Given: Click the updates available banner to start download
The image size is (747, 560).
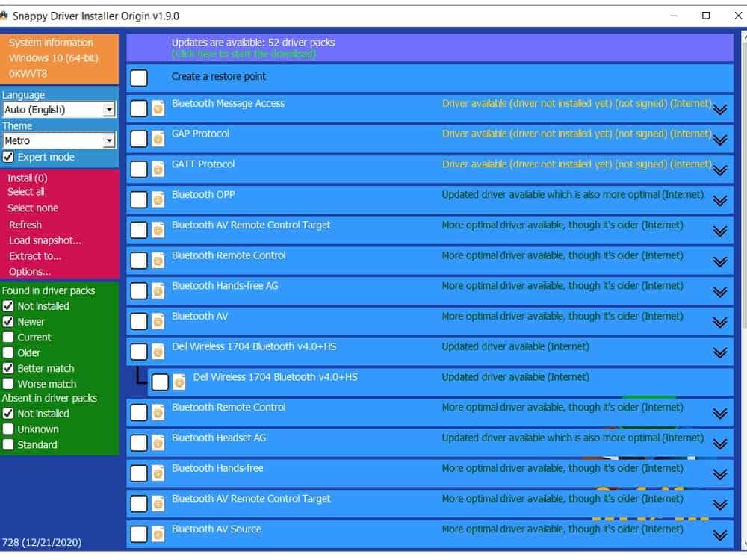Looking at the screenshot, I should point(430,48).
